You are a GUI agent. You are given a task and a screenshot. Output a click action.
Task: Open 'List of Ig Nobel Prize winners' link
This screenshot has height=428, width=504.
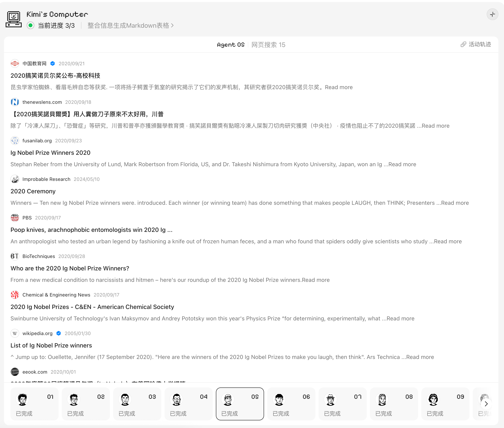tap(51, 345)
